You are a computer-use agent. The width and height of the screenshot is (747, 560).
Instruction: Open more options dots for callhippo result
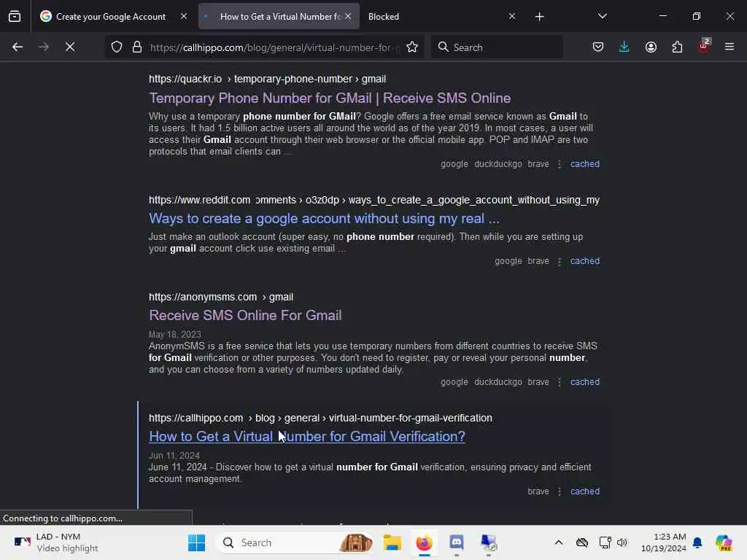(x=560, y=491)
